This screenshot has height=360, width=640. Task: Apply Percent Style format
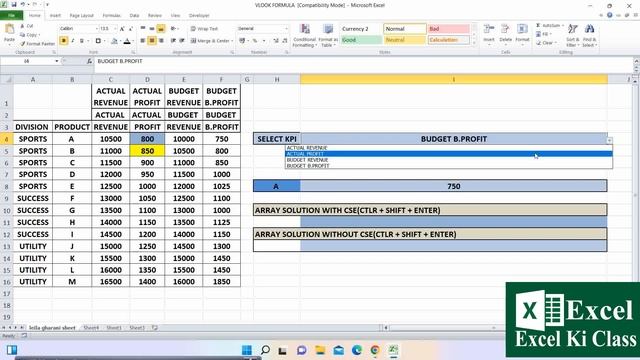(x=255, y=41)
